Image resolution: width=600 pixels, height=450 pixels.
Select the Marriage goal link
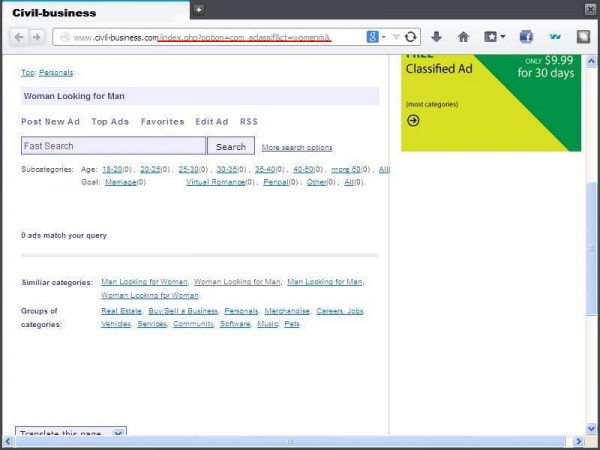click(x=121, y=182)
